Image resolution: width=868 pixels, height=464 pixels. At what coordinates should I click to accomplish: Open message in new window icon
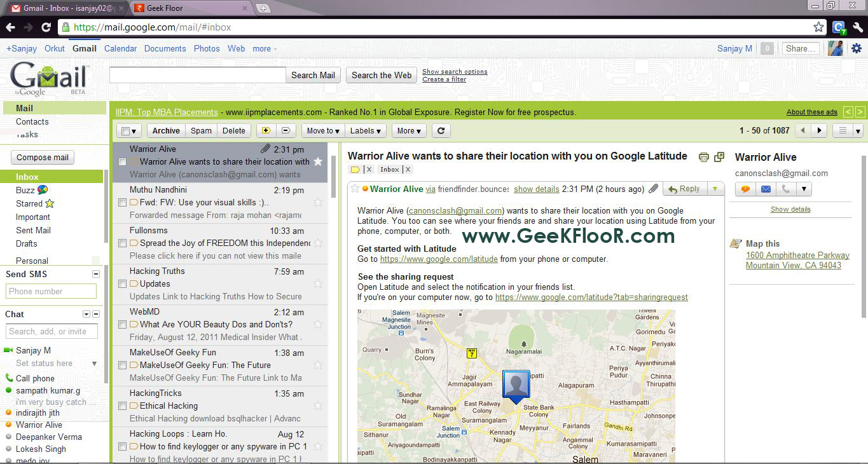pyautogui.click(x=719, y=157)
